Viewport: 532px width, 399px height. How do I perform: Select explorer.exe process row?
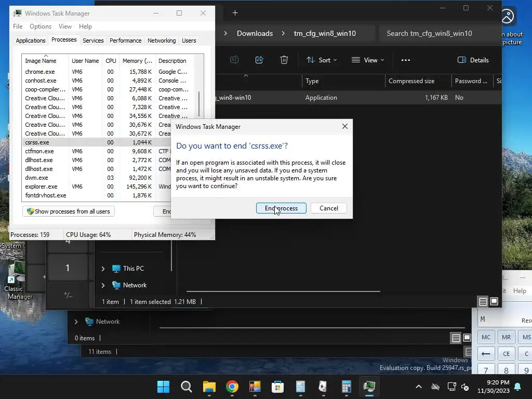[x=97, y=187]
